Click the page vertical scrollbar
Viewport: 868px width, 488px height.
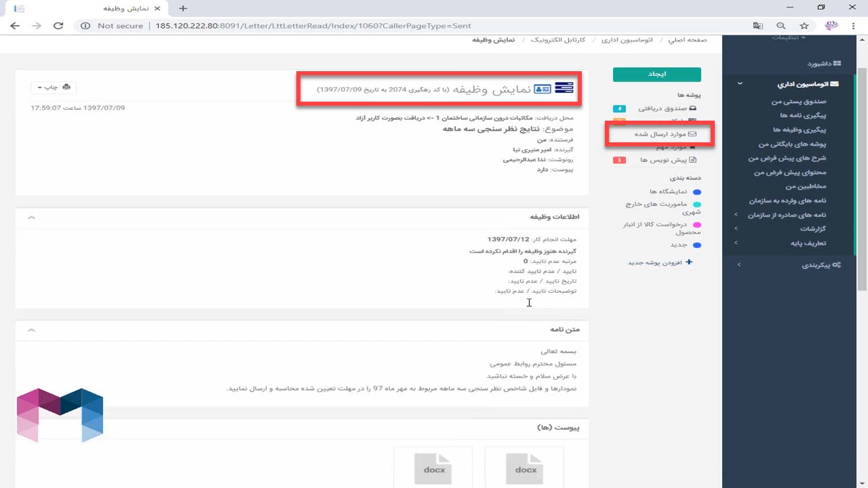(863, 179)
